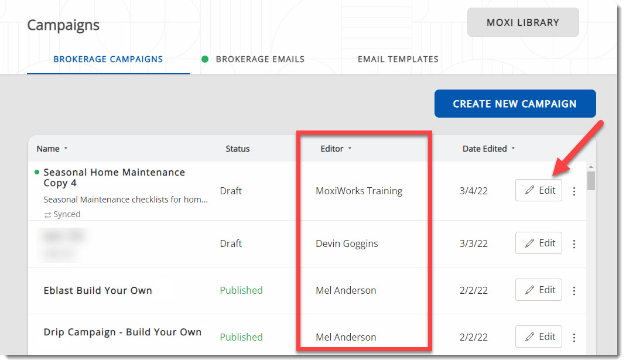This screenshot has width=626, height=364.
Task: Click green dot next to Seasonal Home Maintenance
Action: (x=37, y=172)
